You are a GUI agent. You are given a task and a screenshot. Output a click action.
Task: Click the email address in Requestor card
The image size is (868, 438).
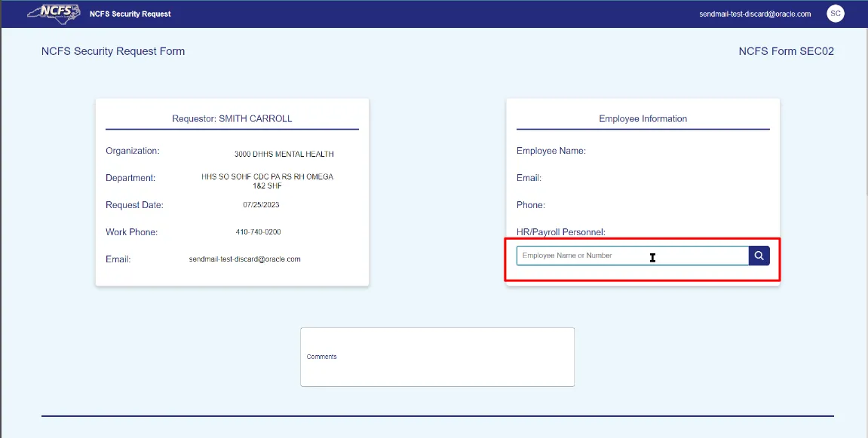pos(244,259)
